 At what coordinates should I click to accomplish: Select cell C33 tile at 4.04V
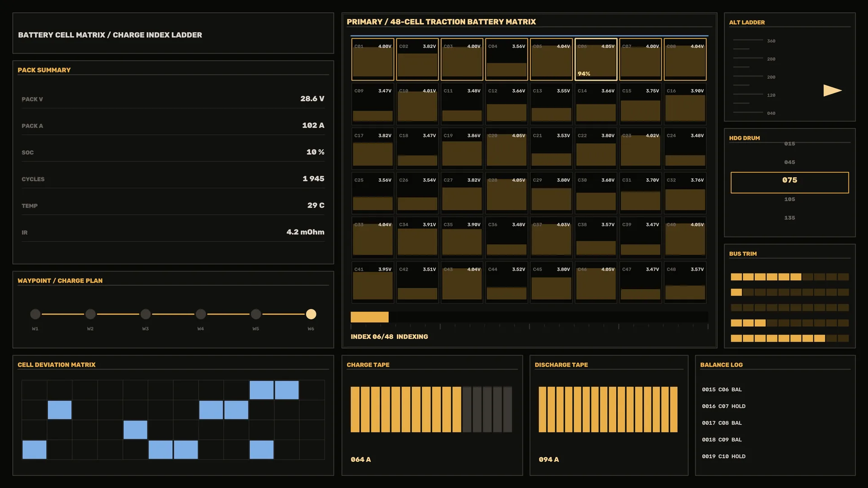(x=373, y=238)
